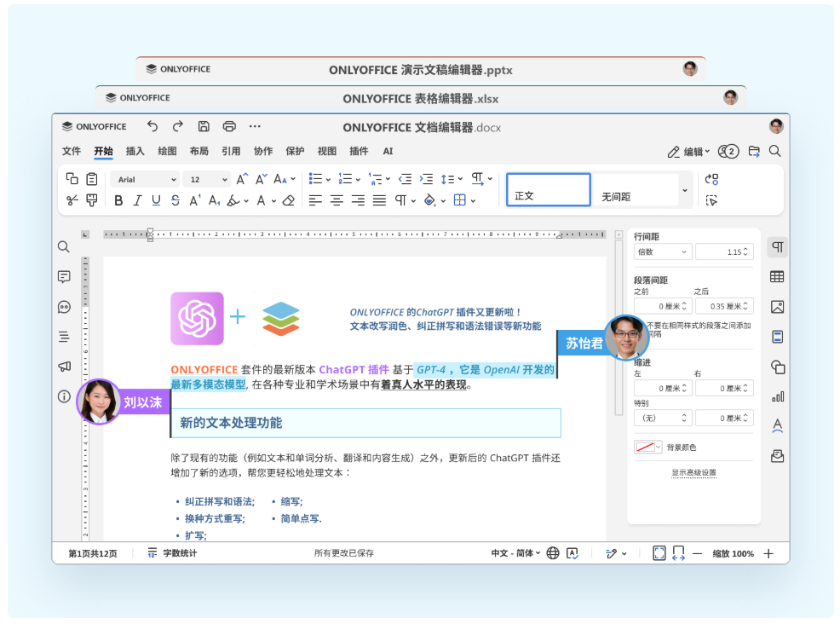Open Find in left sidebar
Screen dimensions: 840x624
coord(64,246)
